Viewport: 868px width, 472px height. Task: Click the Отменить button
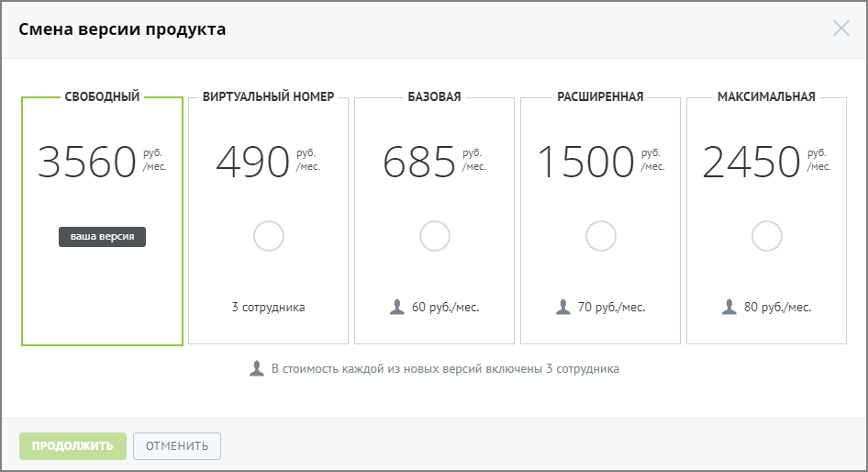pos(177,446)
